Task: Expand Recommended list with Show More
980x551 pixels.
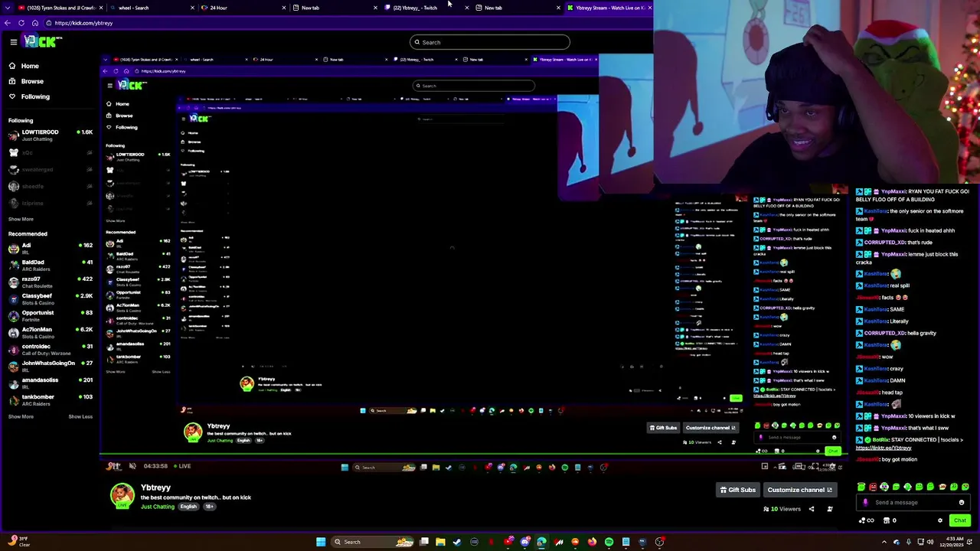Action: [x=21, y=416]
